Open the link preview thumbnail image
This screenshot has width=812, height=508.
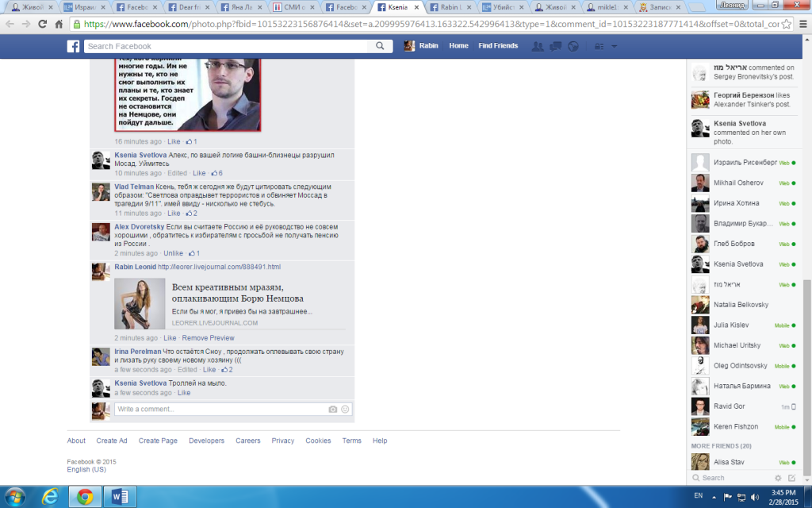(140, 304)
